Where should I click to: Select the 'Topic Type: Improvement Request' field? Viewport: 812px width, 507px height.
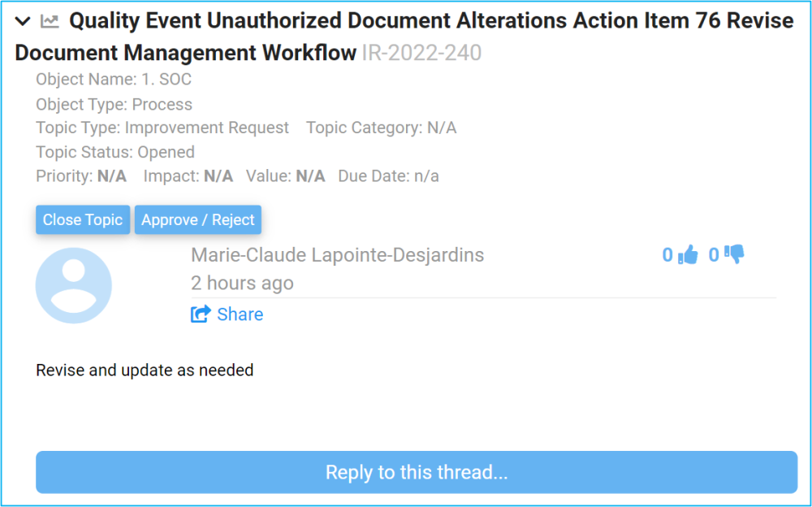pos(162,128)
